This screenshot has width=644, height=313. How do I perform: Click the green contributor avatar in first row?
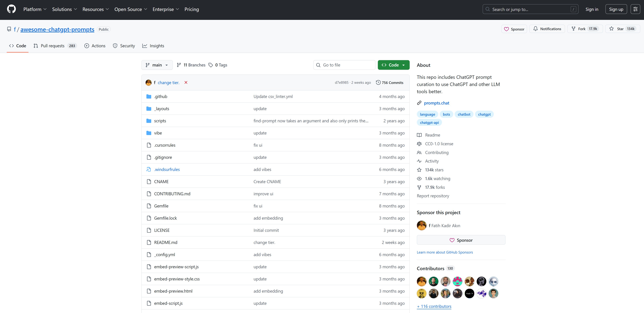tap(433, 281)
